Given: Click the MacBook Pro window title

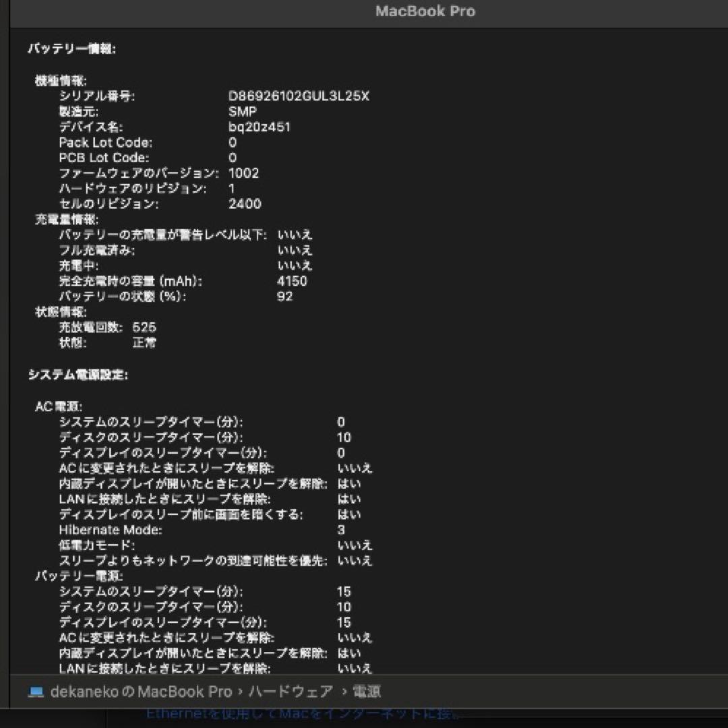Looking at the screenshot, I should pyautogui.click(x=425, y=11).
